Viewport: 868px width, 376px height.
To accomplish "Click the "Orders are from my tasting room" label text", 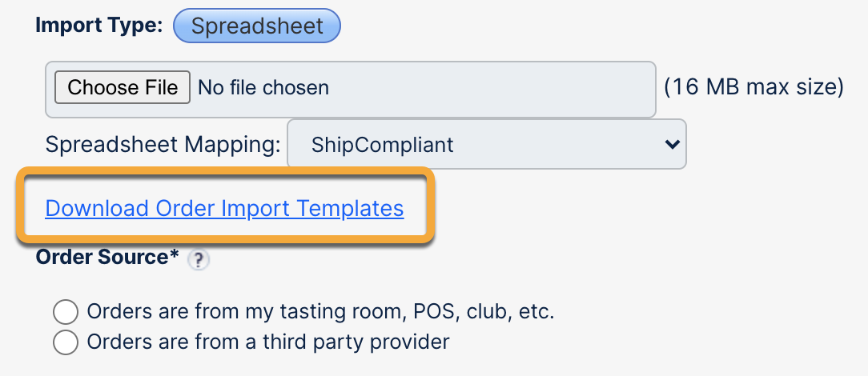I will [320, 311].
